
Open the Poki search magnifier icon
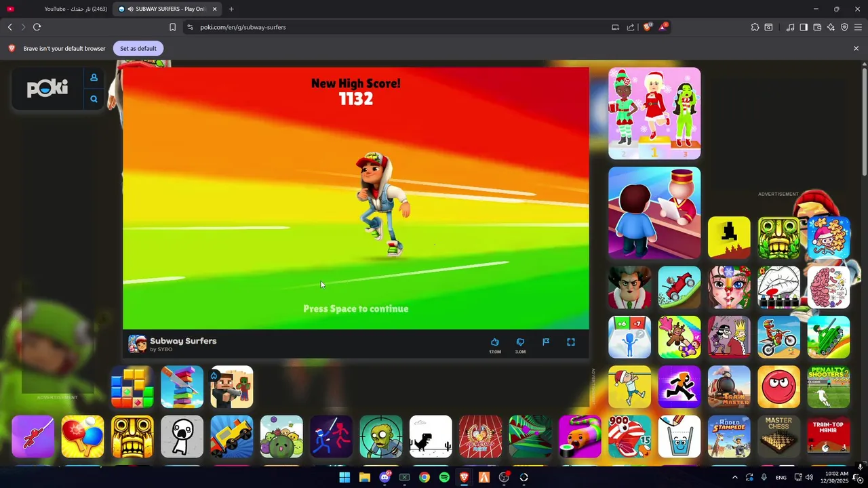94,99
